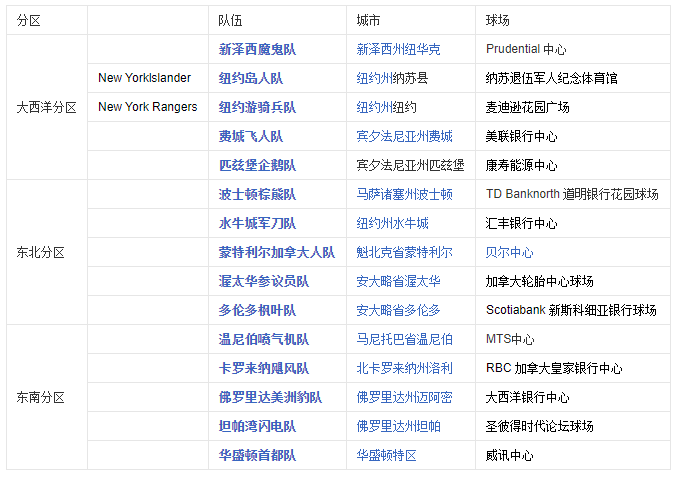
Task: Select the 东北分区 division cell
Action: click(47, 252)
